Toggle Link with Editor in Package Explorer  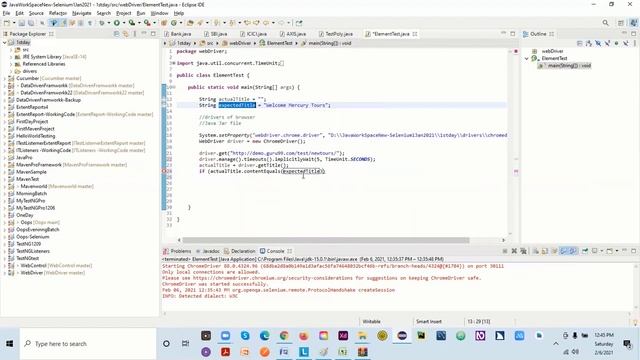(126, 34)
